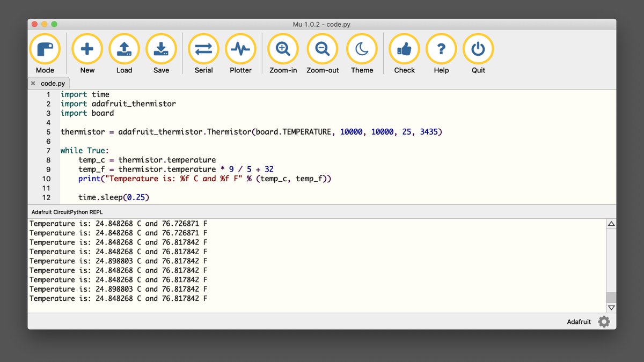Click the thermistor assignment line
Screen dimensions: 644x362
pyautogui.click(x=251, y=132)
